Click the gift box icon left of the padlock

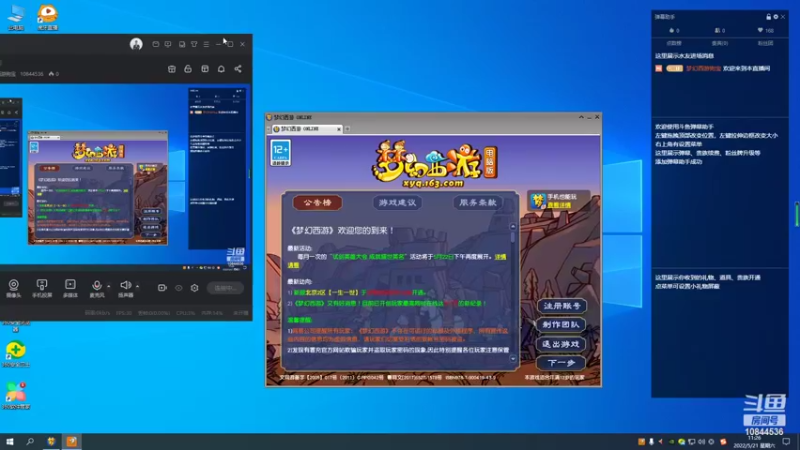171,69
